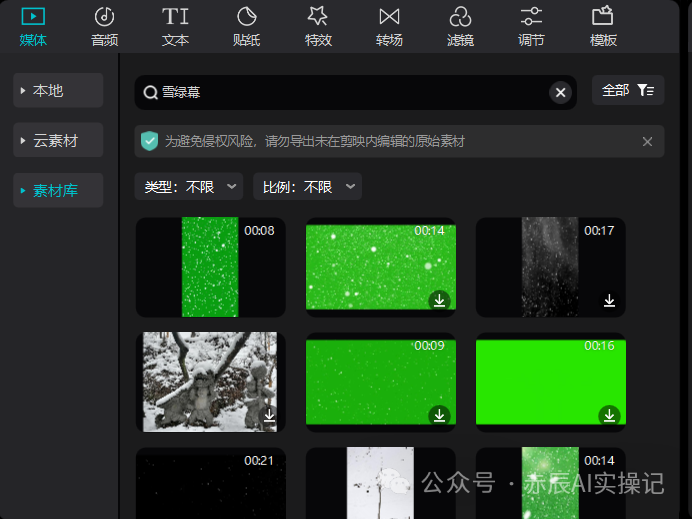
Task: Download the 00:14 horizontal green snow clip
Action: point(439,301)
